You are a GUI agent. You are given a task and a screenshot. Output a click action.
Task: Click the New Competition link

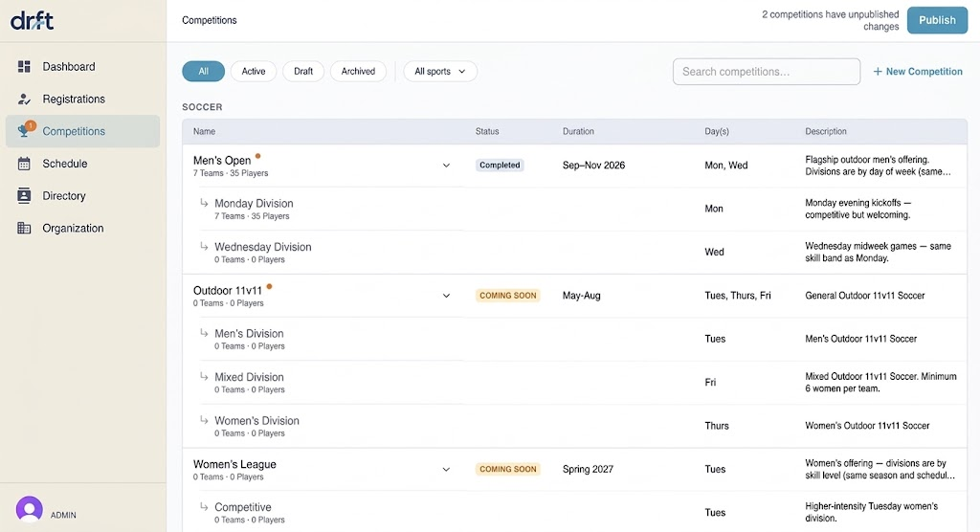click(x=918, y=71)
